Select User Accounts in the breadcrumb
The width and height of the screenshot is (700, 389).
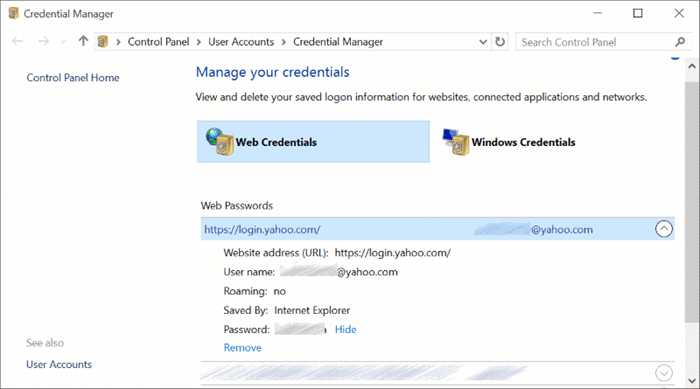pyautogui.click(x=241, y=42)
